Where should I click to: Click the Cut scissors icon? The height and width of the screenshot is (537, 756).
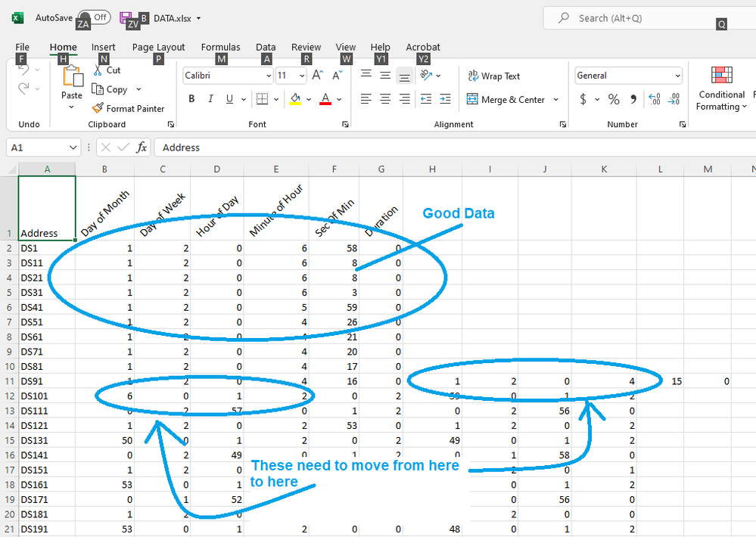click(x=96, y=70)
